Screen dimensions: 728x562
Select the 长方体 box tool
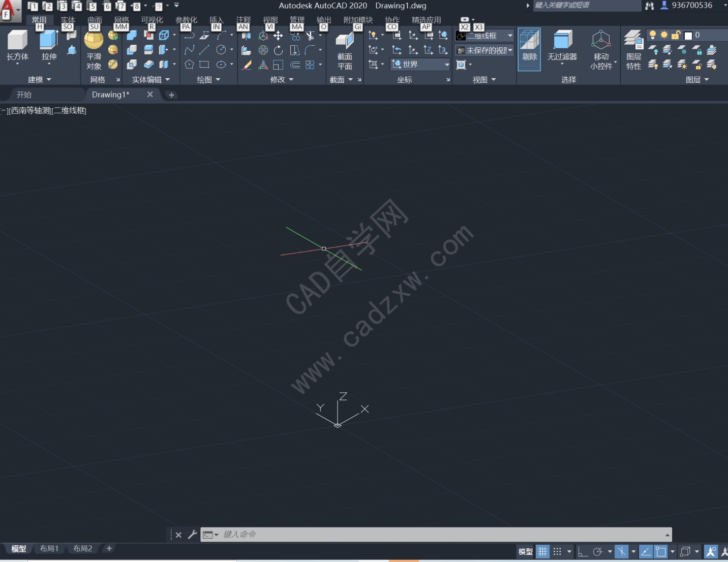coord(17,47)
